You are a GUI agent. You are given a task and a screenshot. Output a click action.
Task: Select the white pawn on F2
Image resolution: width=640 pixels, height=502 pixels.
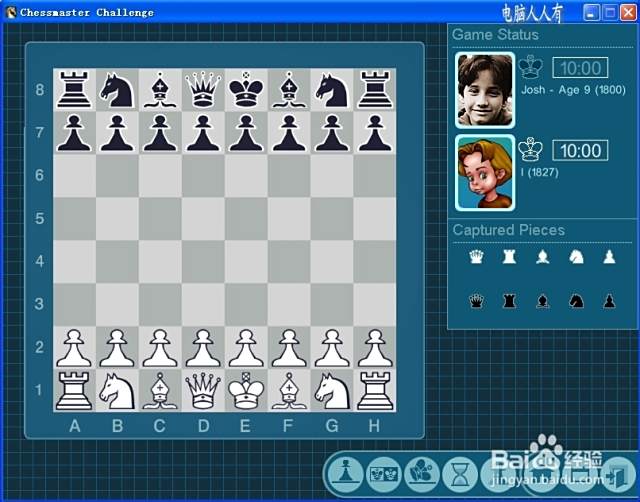289,348
